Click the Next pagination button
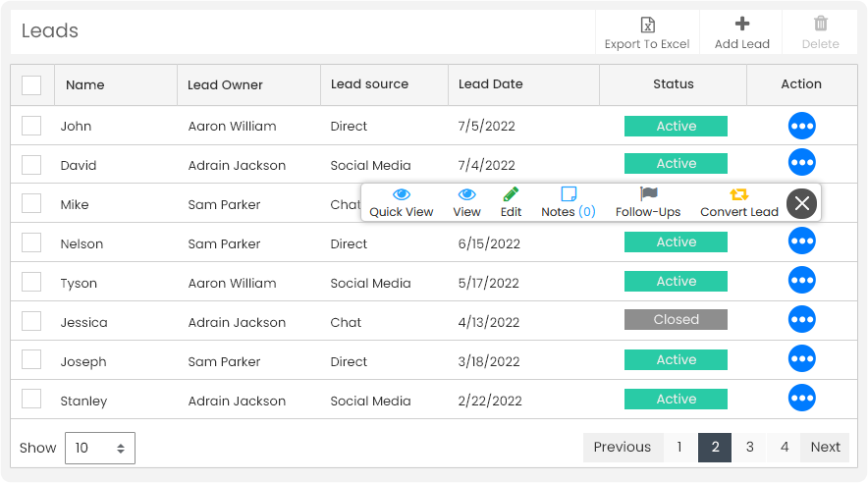This screenshot has width=868, height=483. tap(825, 447)
